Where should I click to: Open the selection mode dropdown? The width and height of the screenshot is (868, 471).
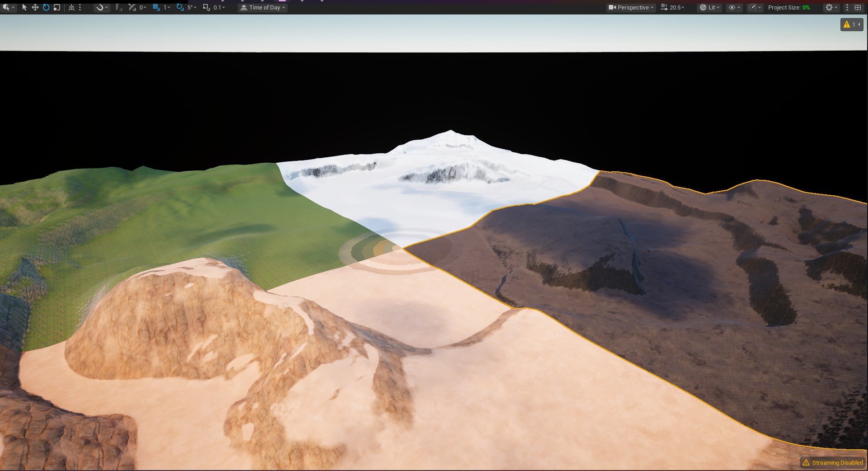(x=8, y=7)
